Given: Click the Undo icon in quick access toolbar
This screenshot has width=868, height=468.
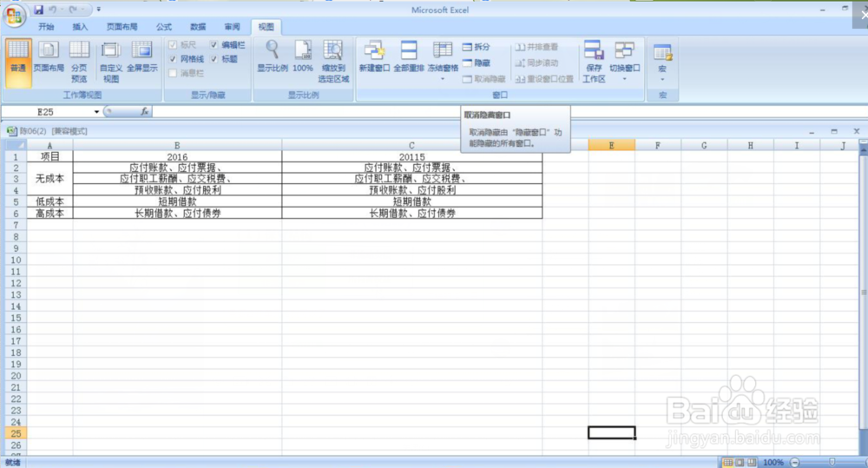Looking at the screenshot, I should [53, 10].
